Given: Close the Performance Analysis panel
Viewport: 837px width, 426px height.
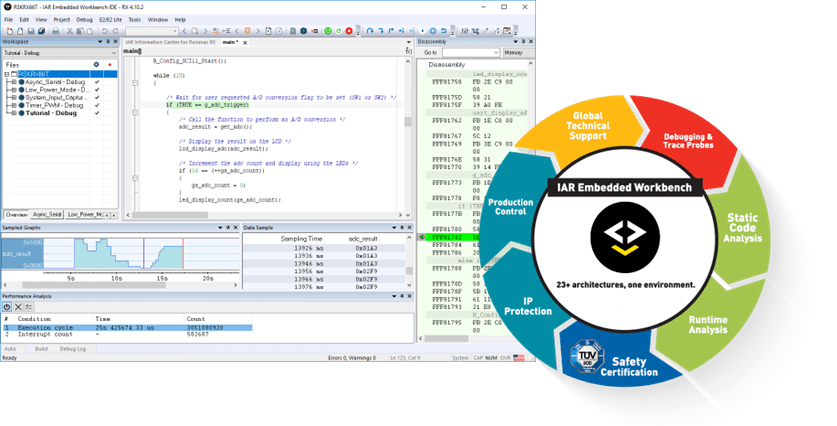Looking at the screenshot, I should (x=409, y=296).
